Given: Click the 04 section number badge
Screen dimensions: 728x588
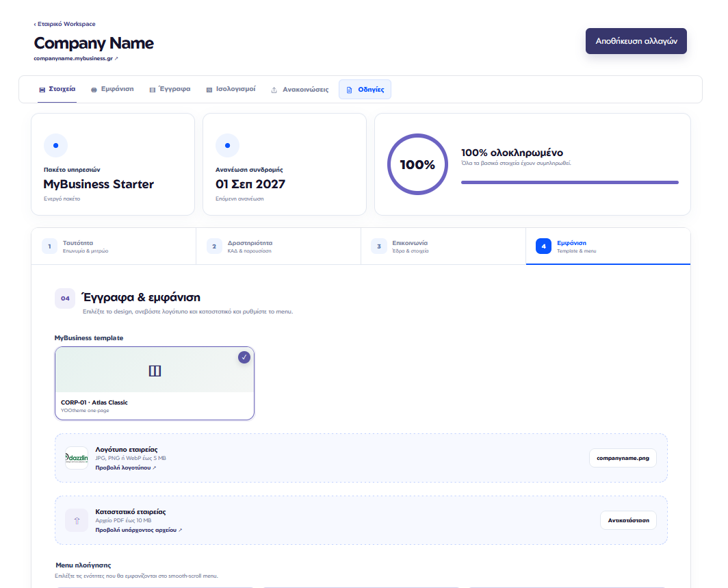Looking at the screenshot, I should click(x=65, y=298).
